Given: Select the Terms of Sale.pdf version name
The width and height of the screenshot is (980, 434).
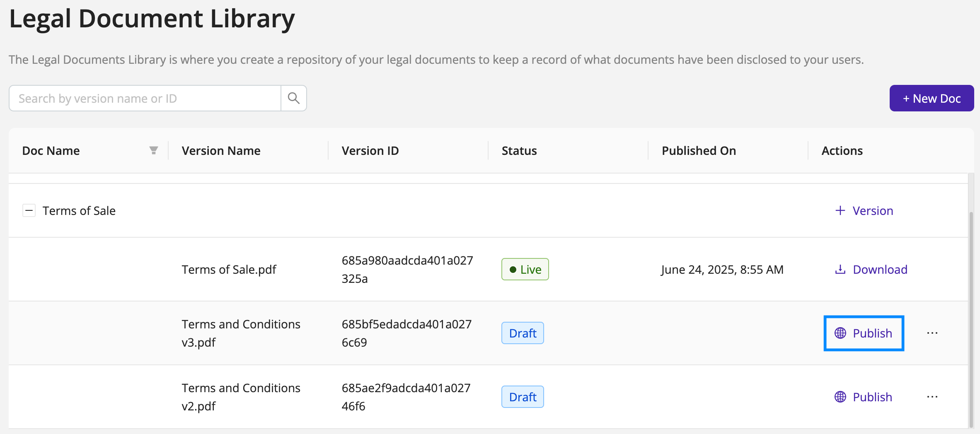Looking at the screenshot, I should pyautogui.click(x=229, y=269).
